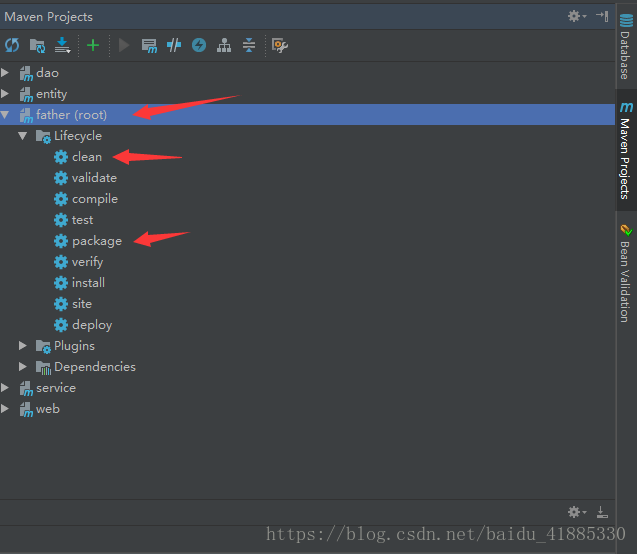Select the entity module row
Image resolution: width=637 pixels, height=554 pixels.
(x=307, y=94)
